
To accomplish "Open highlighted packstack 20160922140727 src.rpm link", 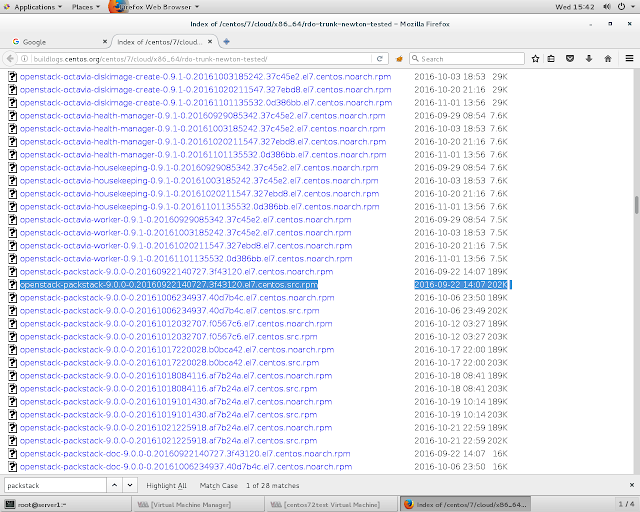I will [169, 285].
